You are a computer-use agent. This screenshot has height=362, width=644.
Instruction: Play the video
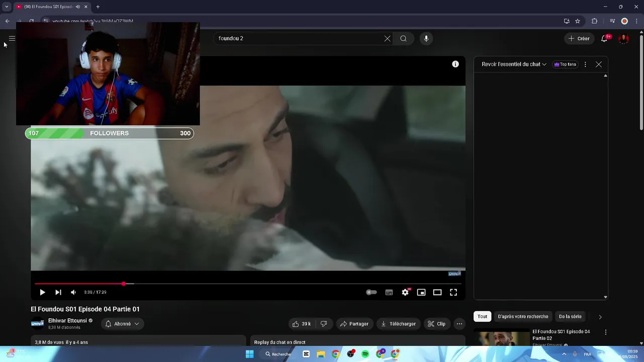[x=42, y=292]
